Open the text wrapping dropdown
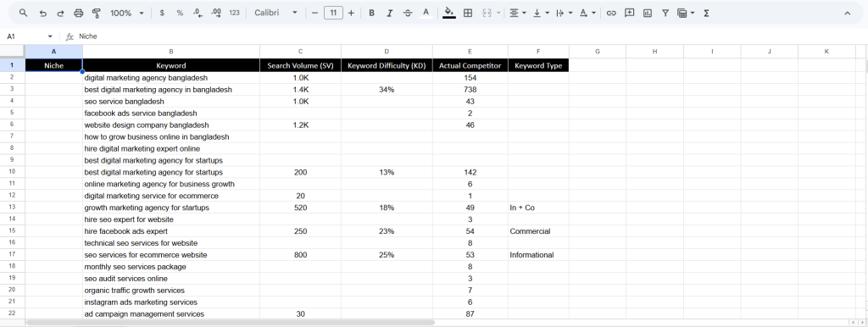 (x=564, y=13)
